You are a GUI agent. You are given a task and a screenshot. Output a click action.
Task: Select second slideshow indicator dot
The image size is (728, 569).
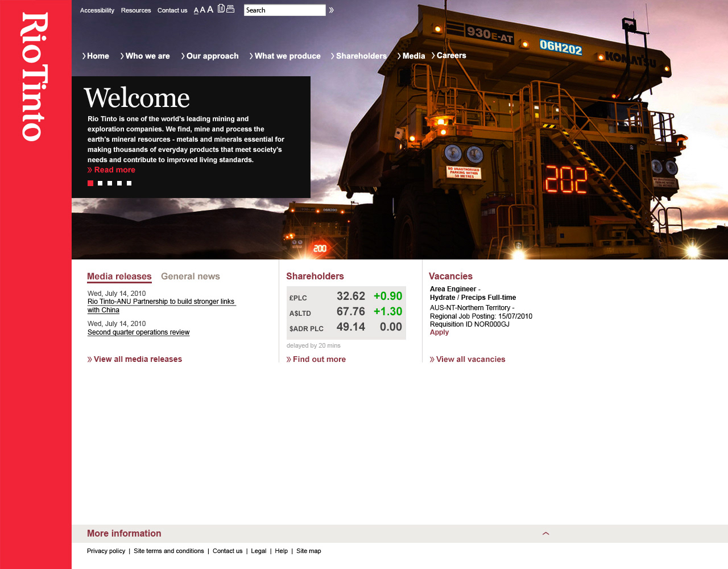pyautogui.click(x=100, y=183)
